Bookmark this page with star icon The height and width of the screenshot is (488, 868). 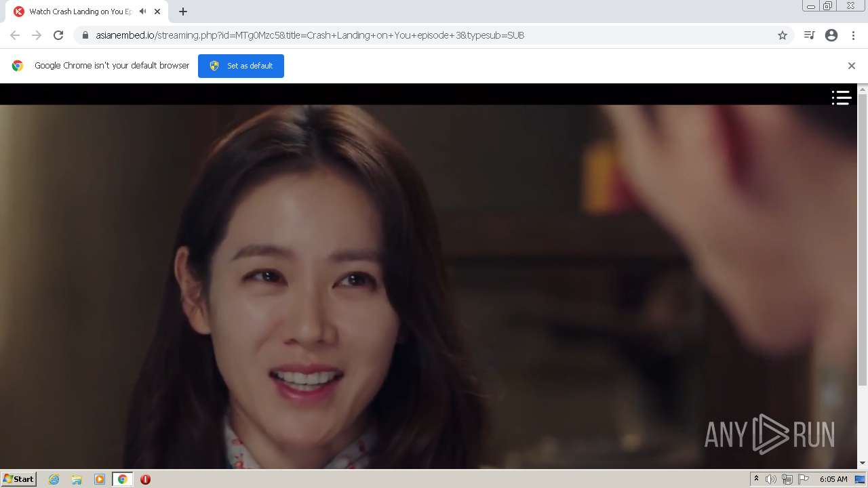(783, 35)
